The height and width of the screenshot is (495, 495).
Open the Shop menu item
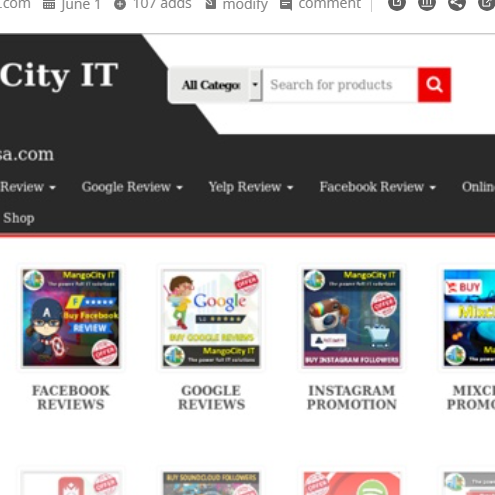[19, 218]
